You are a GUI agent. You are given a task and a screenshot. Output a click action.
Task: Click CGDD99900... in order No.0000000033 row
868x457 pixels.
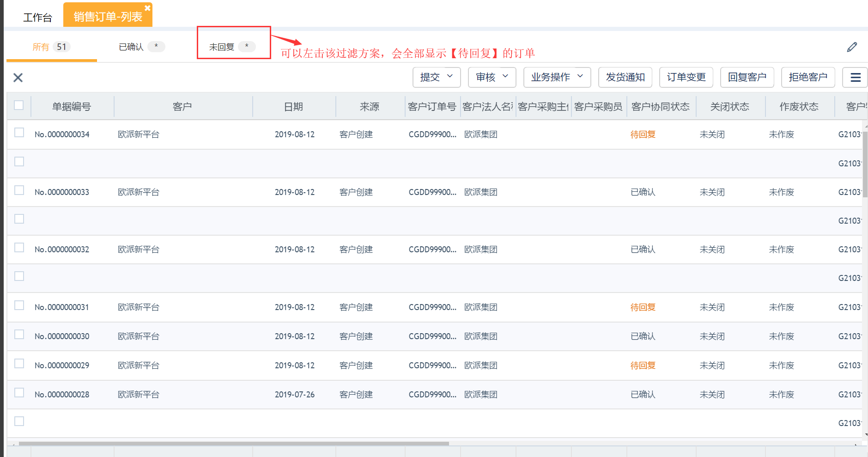click(432, 192)
